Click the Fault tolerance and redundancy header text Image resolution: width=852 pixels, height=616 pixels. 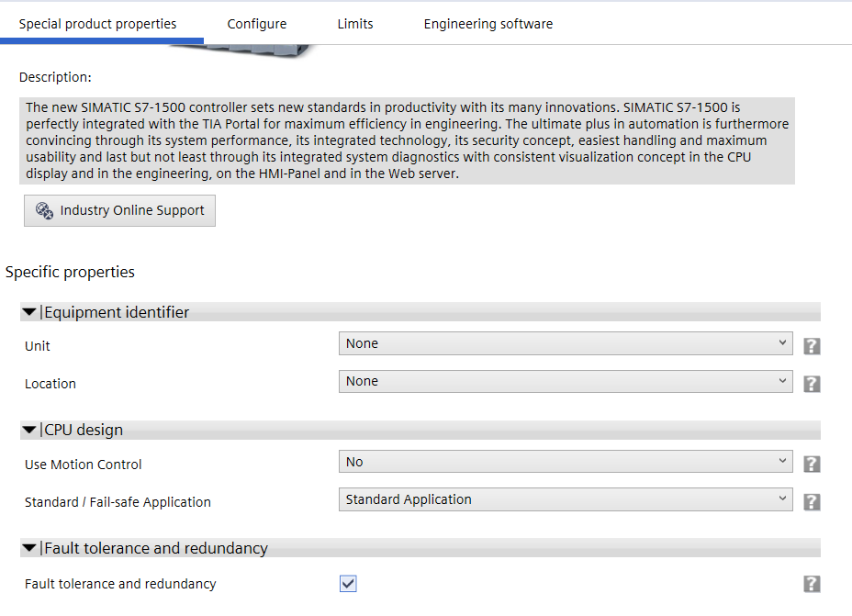point(156,548)
